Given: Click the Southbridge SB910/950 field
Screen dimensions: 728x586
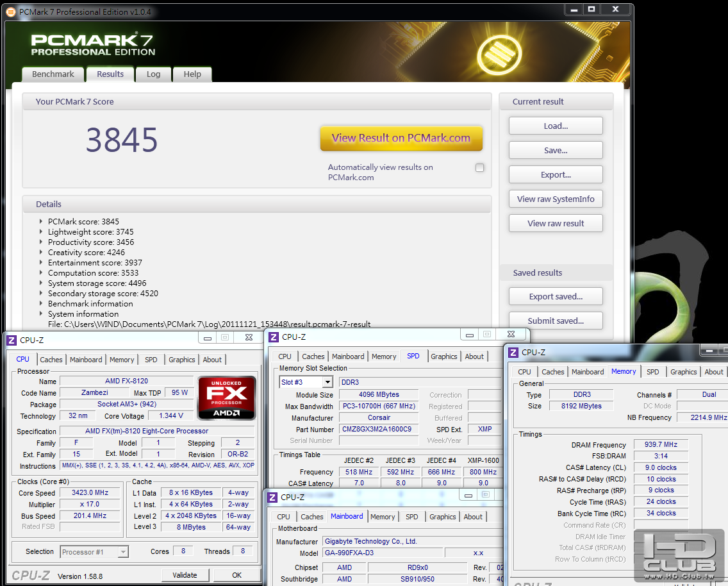Looking at the screenshot, I should coord(417,580).
